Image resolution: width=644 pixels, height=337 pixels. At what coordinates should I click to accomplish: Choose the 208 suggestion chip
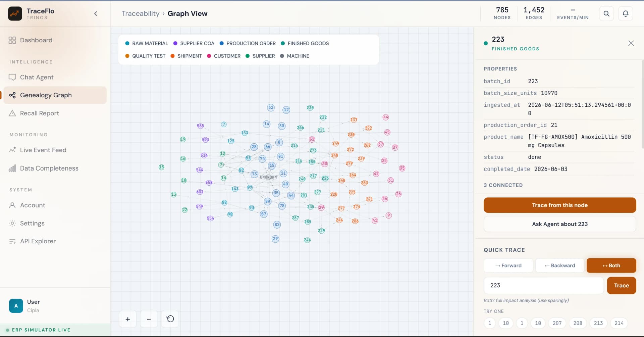tap(578, 323)
